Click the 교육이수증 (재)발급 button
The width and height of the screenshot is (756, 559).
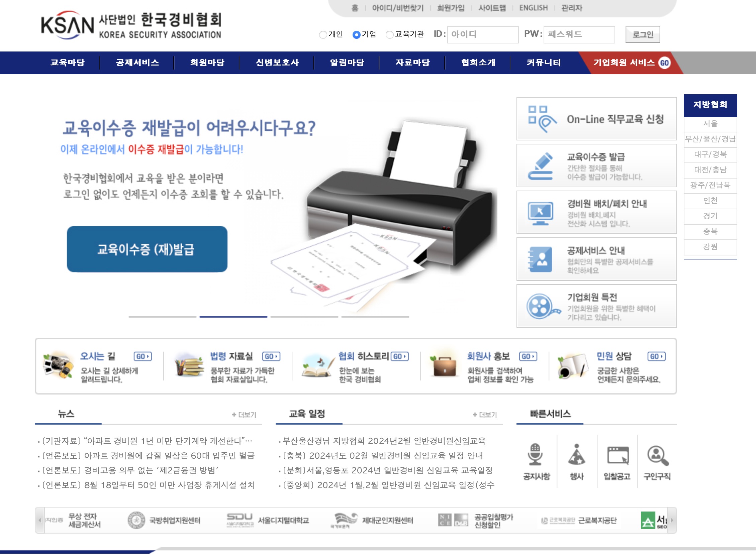point(147,249)
